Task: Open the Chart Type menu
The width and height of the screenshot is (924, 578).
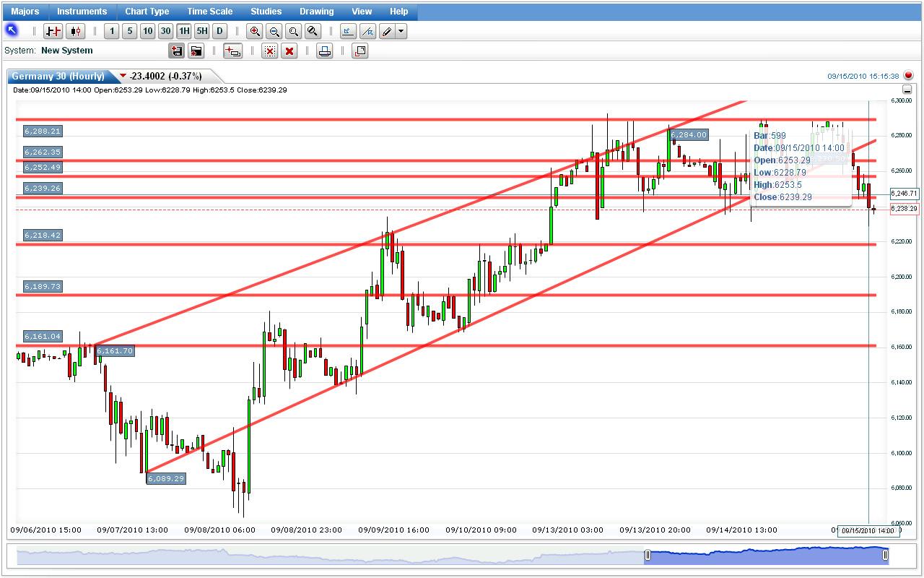Action: point(147,12)
